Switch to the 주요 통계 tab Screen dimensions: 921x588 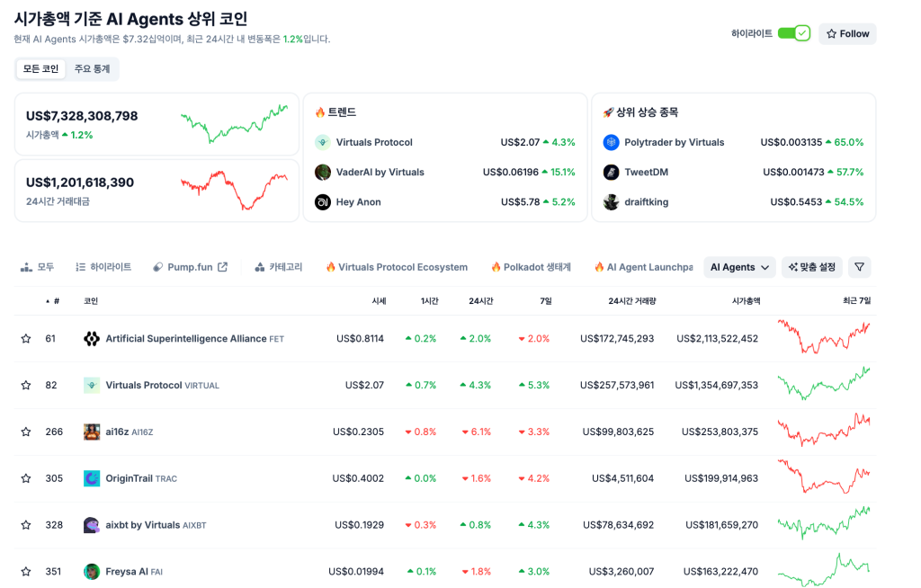point(93,68)
